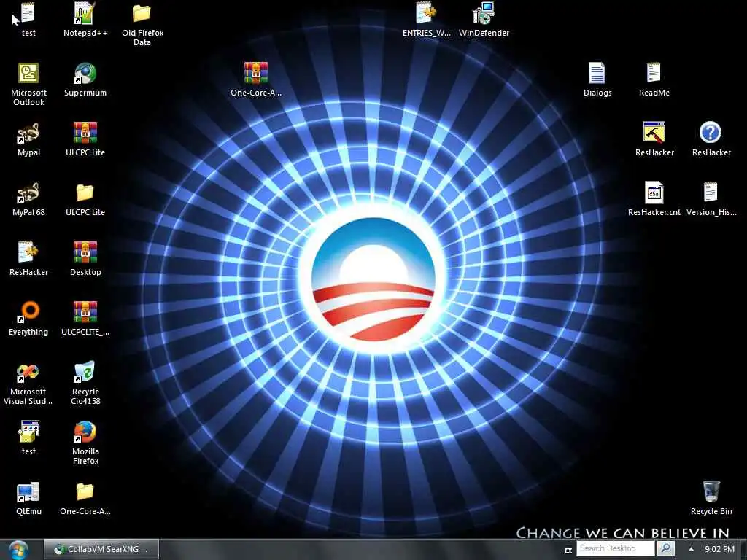Viewport: 747px width, 560px height.
Task: Open the Recycle Bin
Action: point(711,491)
